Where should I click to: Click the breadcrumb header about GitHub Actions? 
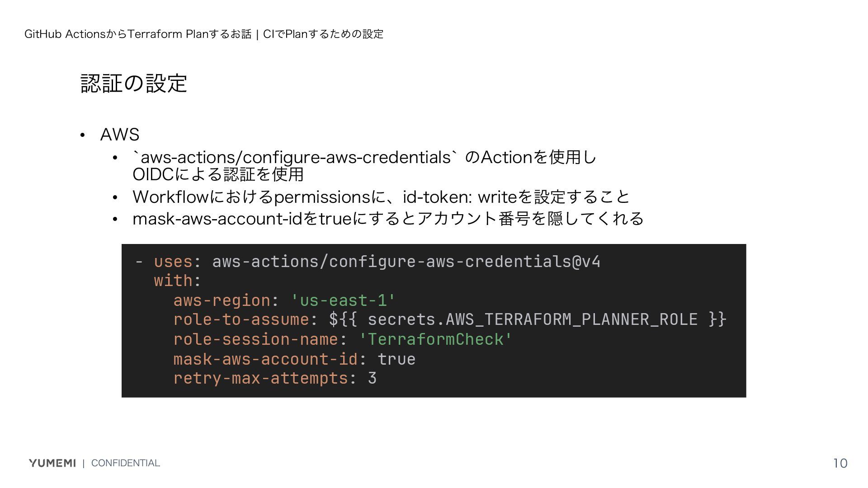204,34
